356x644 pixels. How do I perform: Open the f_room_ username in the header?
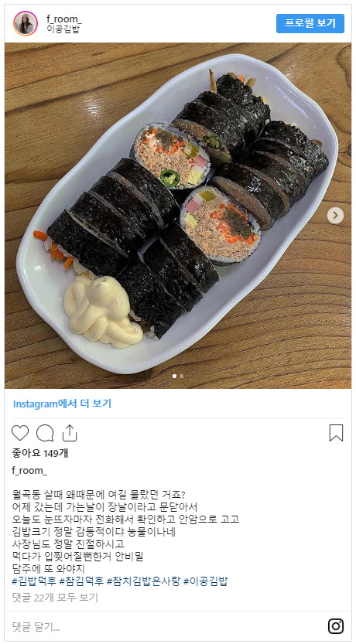click(63, 19)
